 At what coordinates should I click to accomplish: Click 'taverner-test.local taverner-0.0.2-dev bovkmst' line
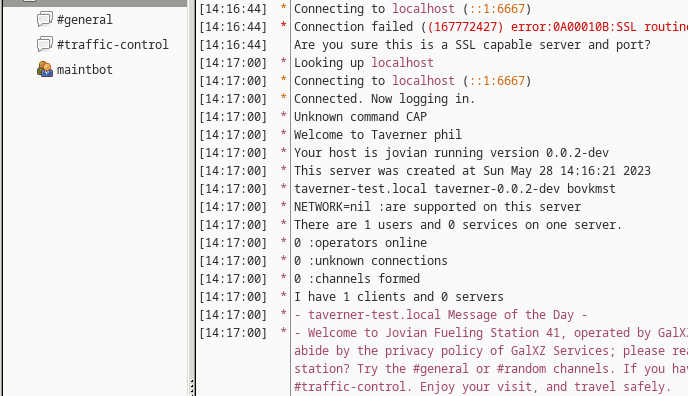[x=455, y=189]
